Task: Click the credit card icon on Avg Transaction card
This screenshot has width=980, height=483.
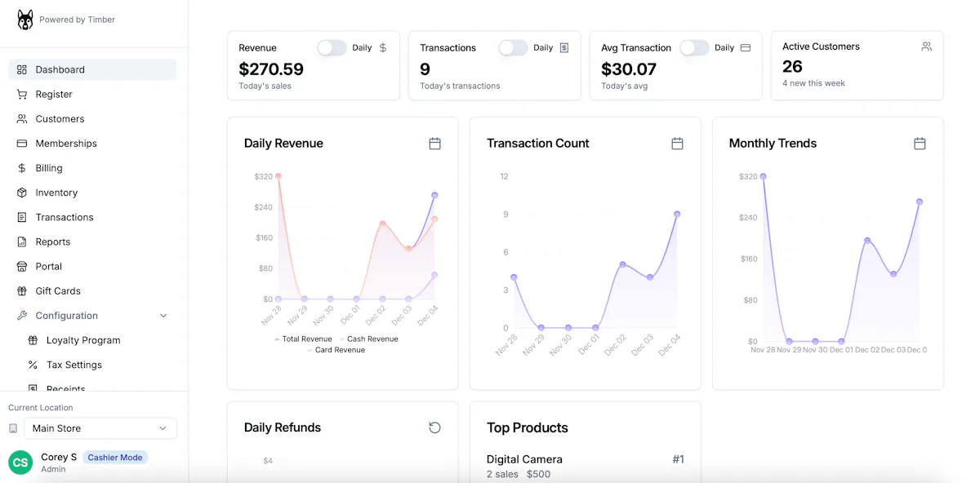Action: pyautogui.click(x=746, y=47)
